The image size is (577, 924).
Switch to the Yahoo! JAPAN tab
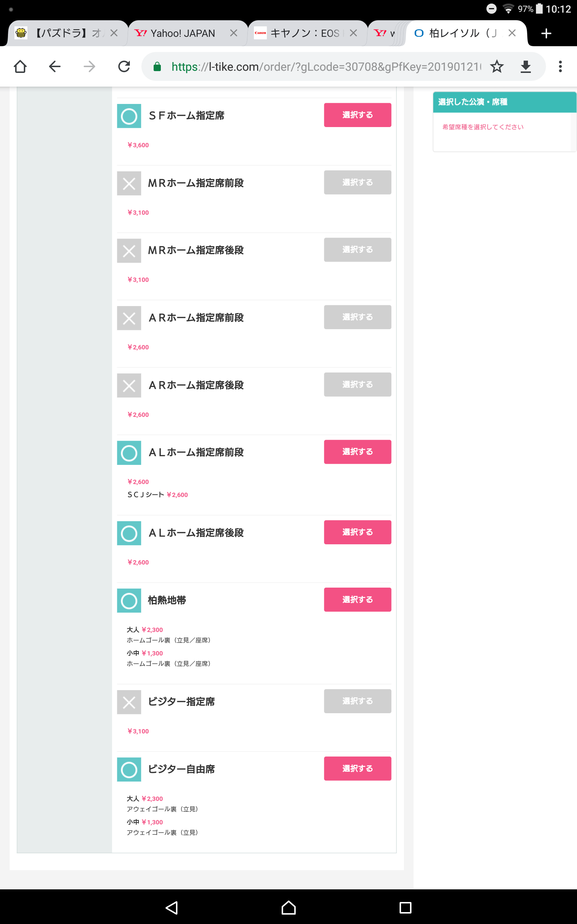(x=182, y=34)
